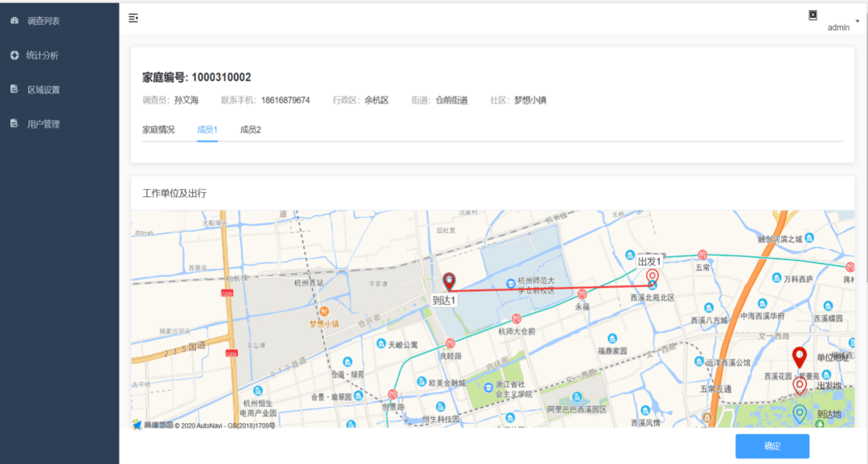Click the red 单位地址 map pin
Image resolution: width=868 pixels, height=464 pixels.
(x=799, y=358)
